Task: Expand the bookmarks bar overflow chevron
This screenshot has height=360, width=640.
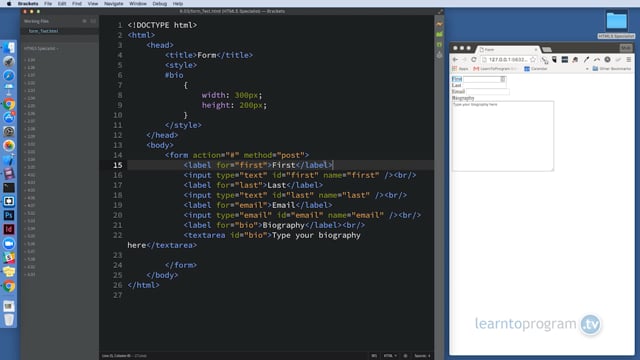Action: 587,69
